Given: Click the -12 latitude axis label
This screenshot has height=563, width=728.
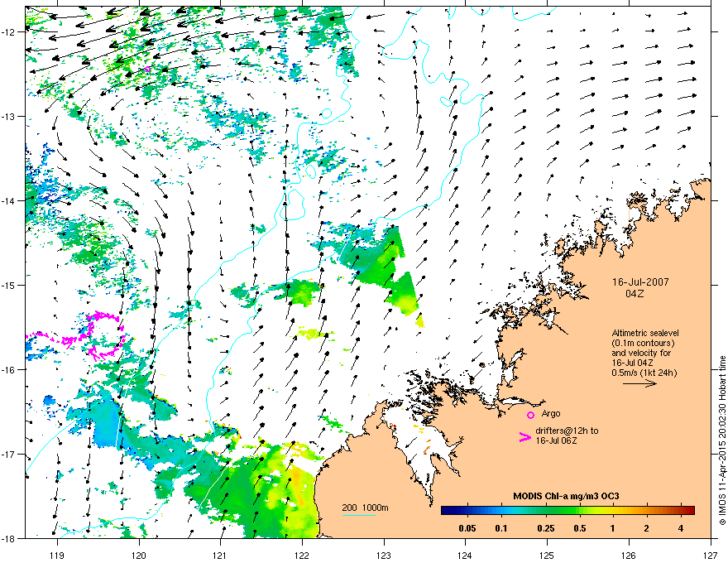Looking at the screenshot, I should click(10, 31).
